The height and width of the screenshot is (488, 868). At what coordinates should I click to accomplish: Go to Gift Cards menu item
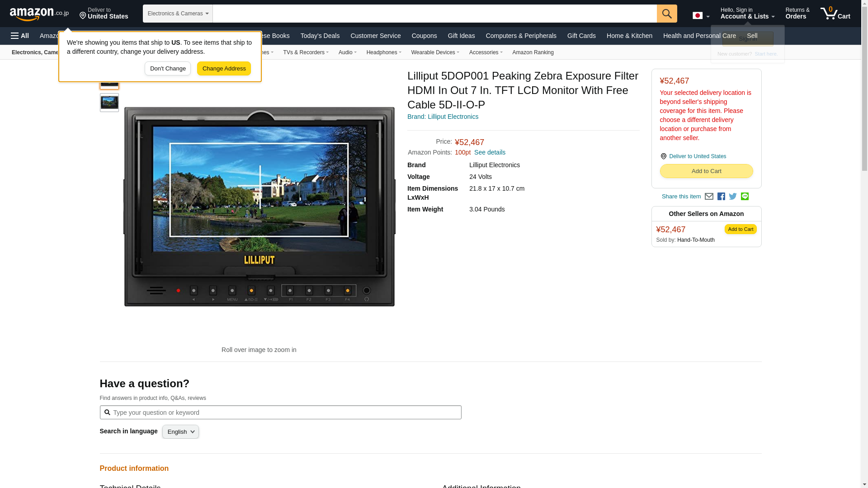[x=581, y=36]
